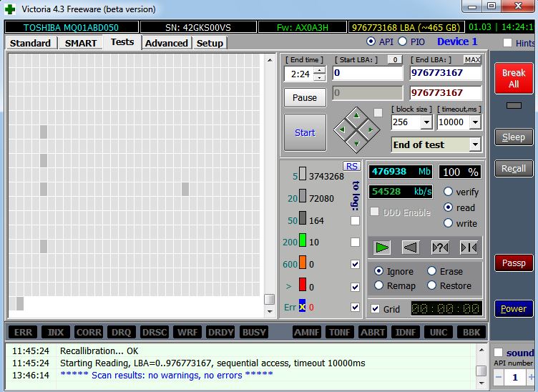Switch to the SMART tab

point(81,43)
